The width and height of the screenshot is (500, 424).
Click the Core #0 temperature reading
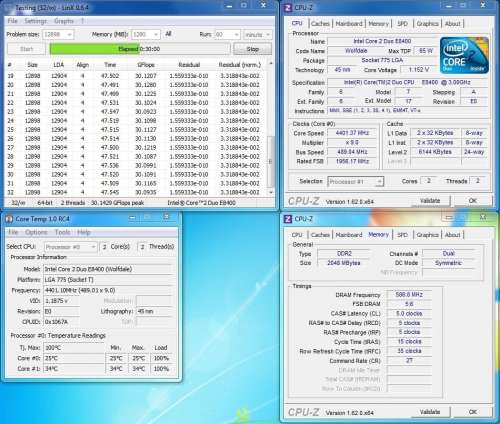pos(74,358)
